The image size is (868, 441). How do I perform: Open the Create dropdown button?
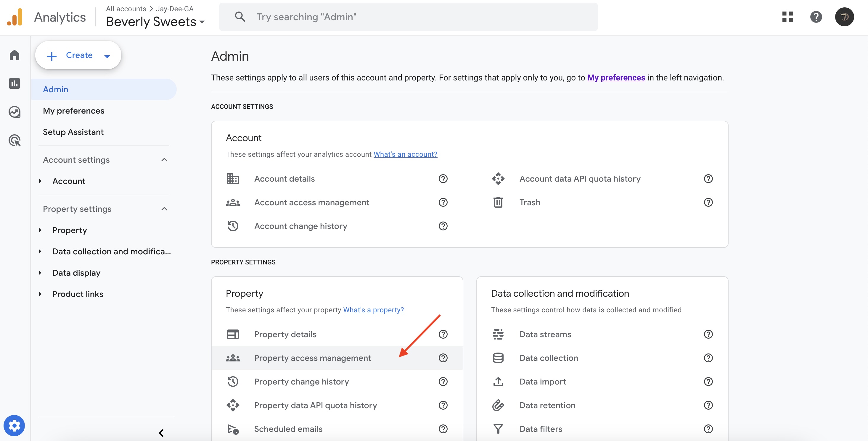(78, 55)
